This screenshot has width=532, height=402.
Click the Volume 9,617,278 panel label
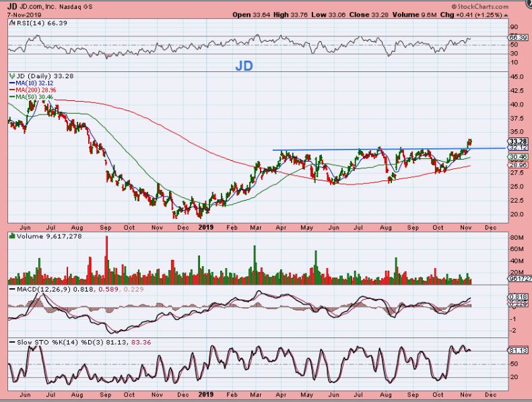(49, 236)
